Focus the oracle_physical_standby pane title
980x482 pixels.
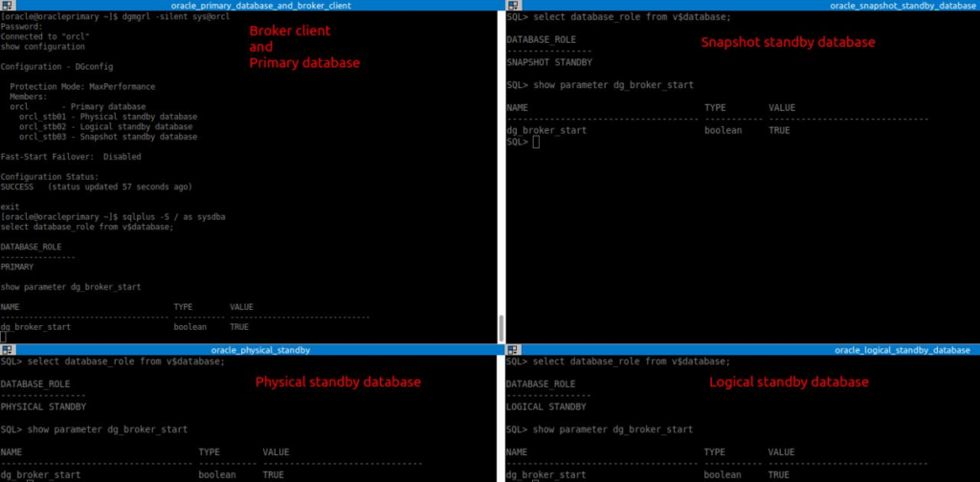(x=260, y=350)
